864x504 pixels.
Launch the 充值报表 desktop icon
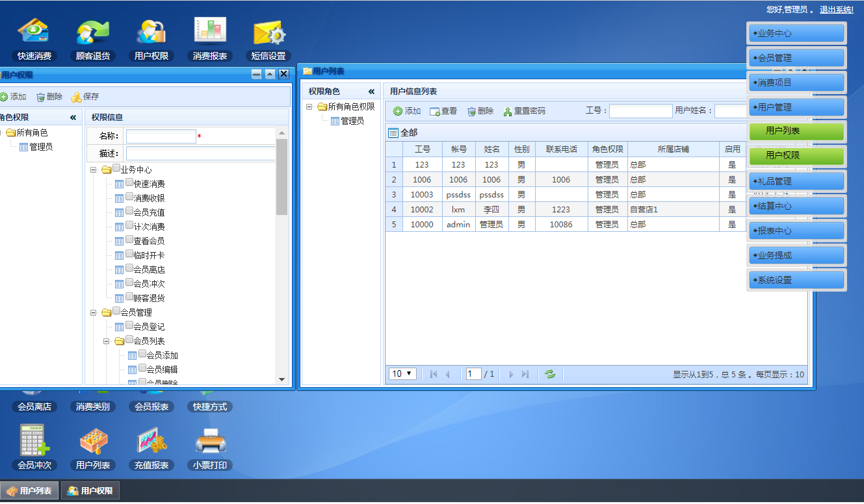pyautogui.click(x=151, y=442)
